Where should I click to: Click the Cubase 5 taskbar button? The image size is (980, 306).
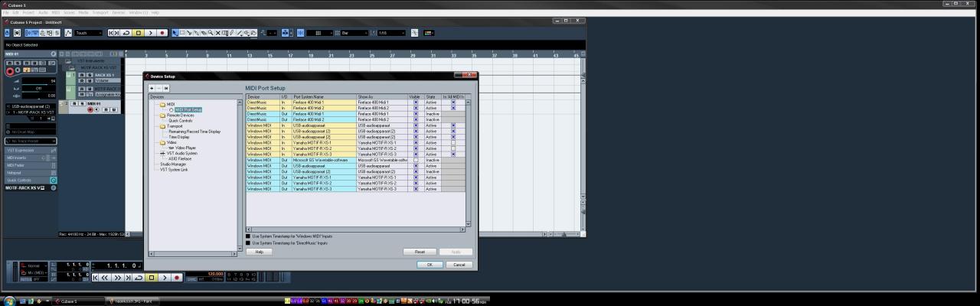pyautogui.click(x=78, y=301)
